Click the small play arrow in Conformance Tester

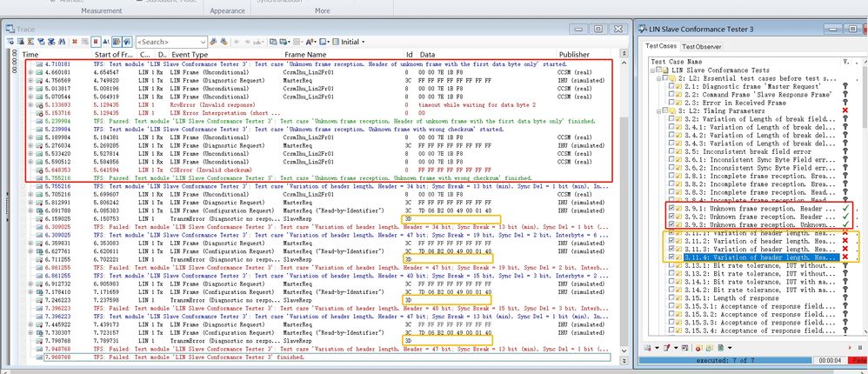[x=850, y=348]
